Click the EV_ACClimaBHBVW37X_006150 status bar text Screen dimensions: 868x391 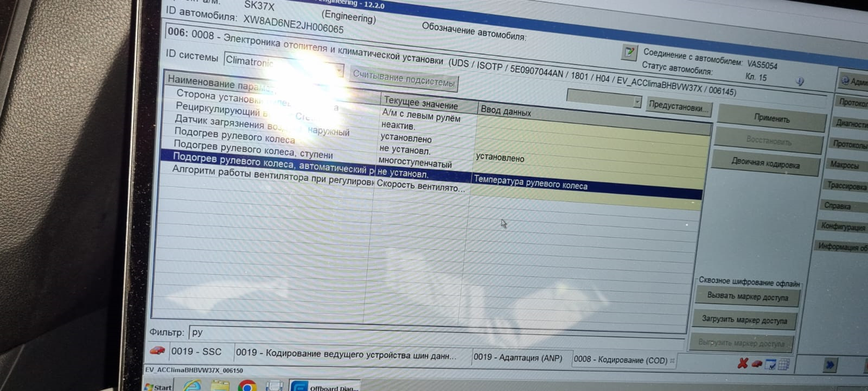[194, 370]
